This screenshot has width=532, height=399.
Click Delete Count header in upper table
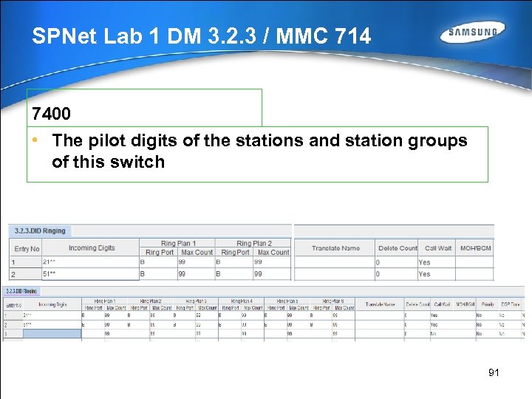[398, 248]
